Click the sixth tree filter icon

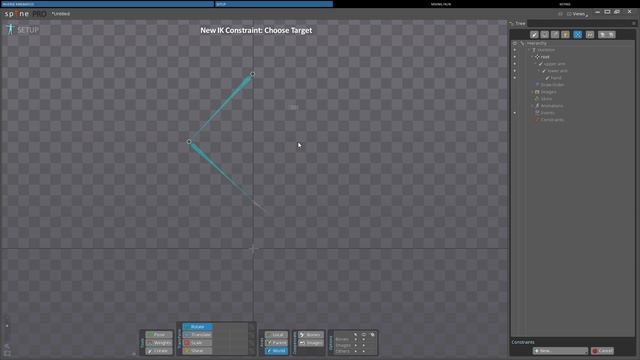coord(590,35)
